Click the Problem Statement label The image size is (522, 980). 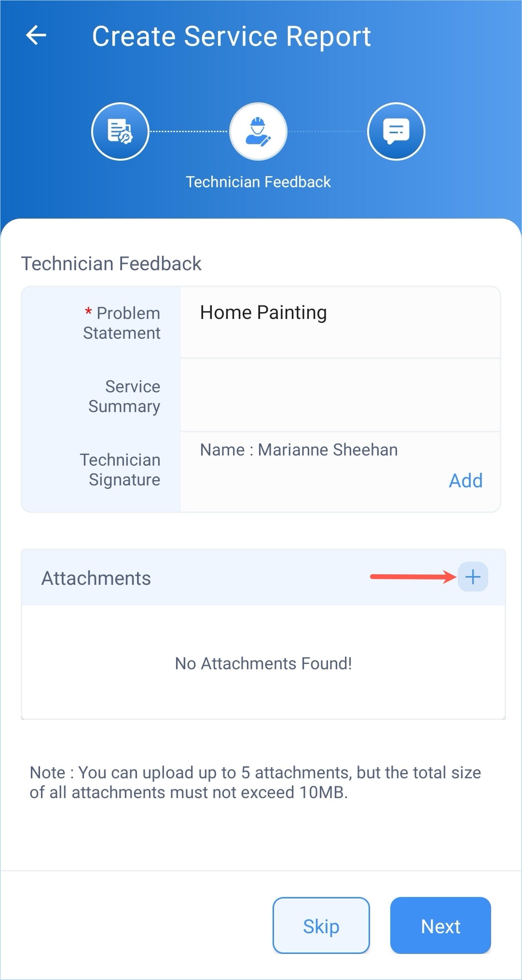(122, 323)
